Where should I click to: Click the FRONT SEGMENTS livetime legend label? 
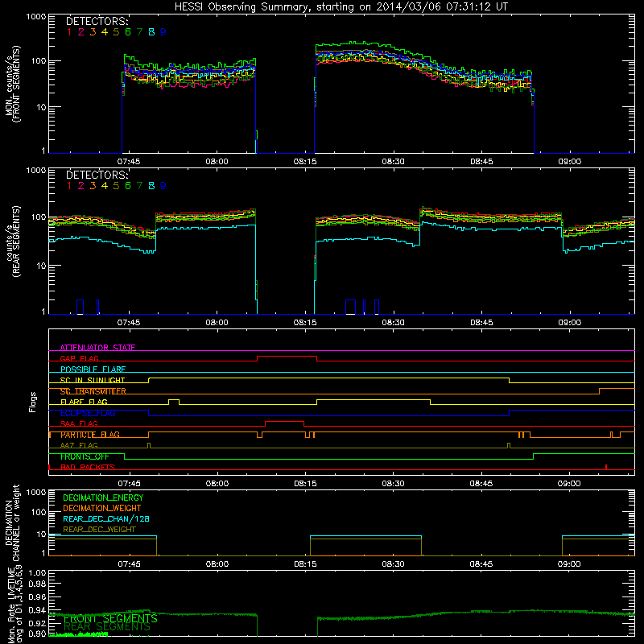click(110, 618)
